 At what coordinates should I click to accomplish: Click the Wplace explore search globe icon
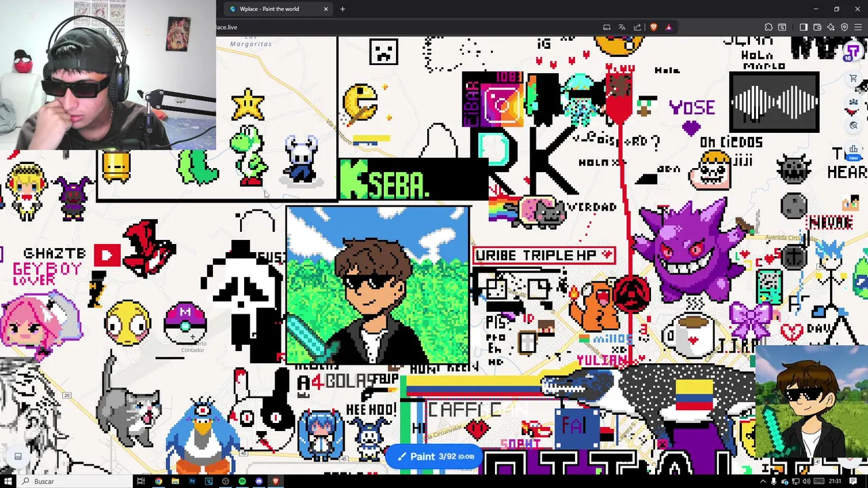(x=853, y=125)
